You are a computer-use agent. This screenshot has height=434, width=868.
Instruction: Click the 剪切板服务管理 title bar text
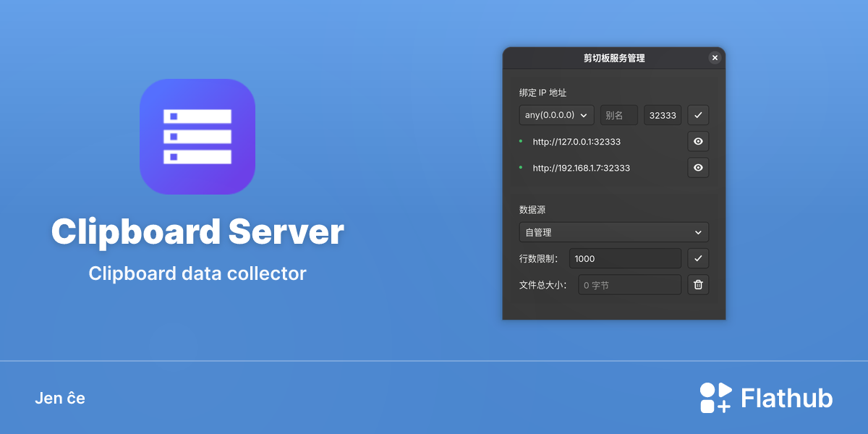[614, 58]
